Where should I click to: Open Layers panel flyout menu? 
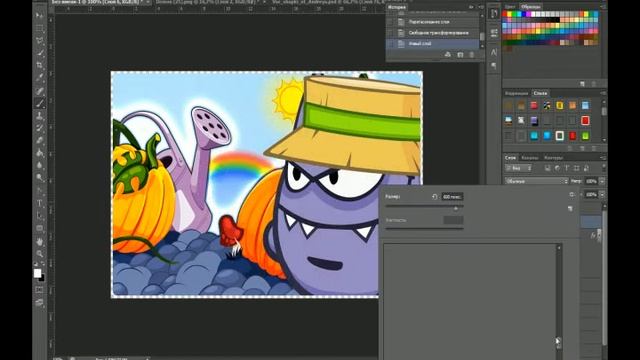pyautogui.click(x=603, y=158)
